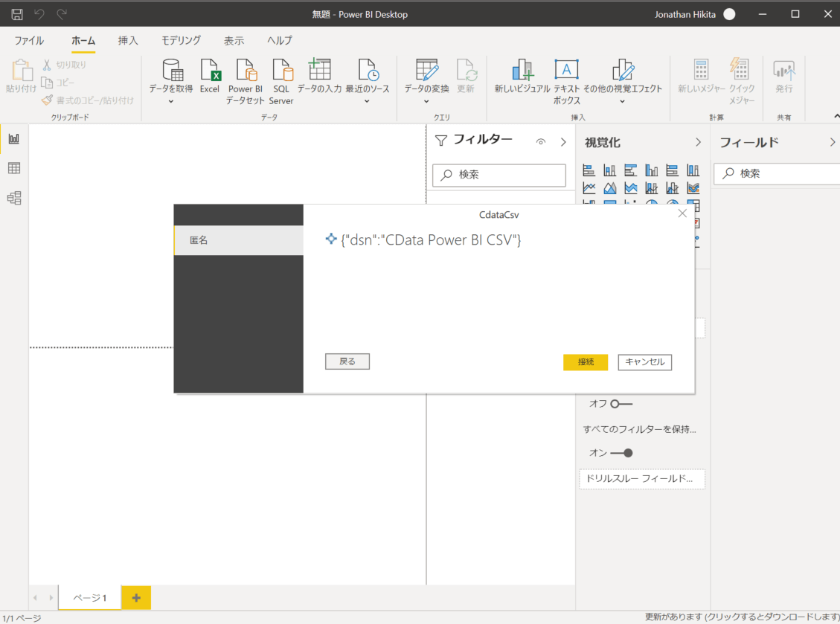Select the stacked area chart visual
The width and height of the screenshot is (840, 624).
pyautogui.click(x=630, y=188)
